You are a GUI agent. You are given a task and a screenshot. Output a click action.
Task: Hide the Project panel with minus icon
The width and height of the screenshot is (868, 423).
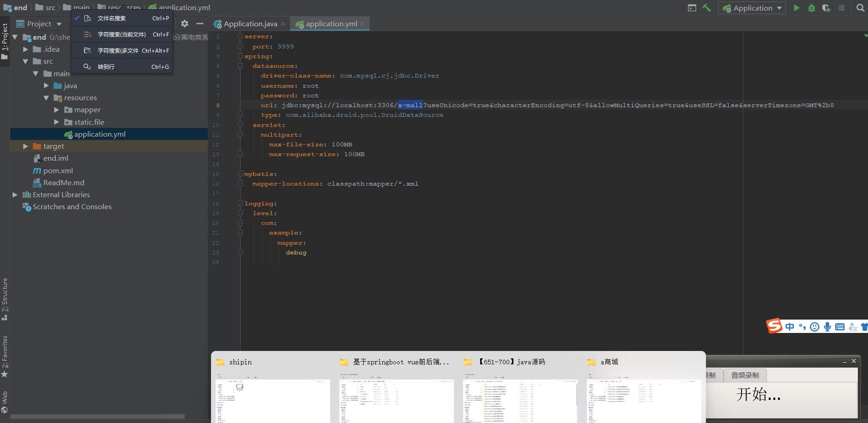[x=200, y=24]
